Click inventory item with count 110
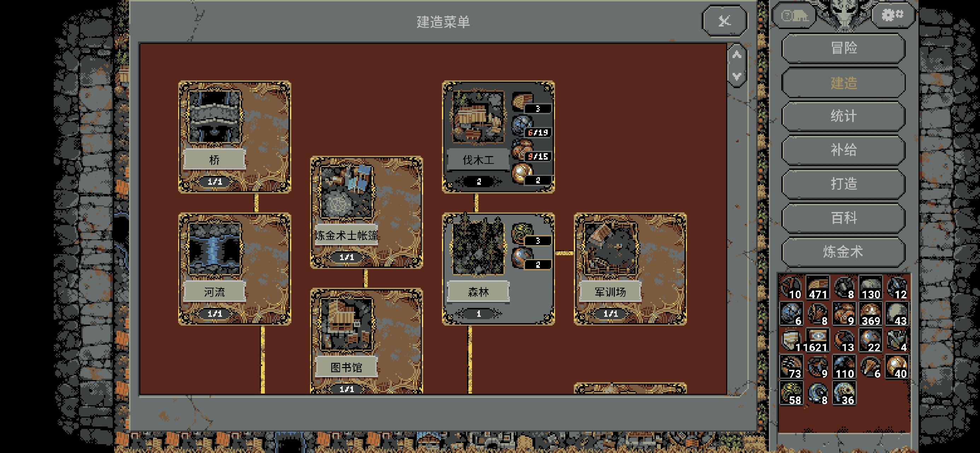 (844, 367)
